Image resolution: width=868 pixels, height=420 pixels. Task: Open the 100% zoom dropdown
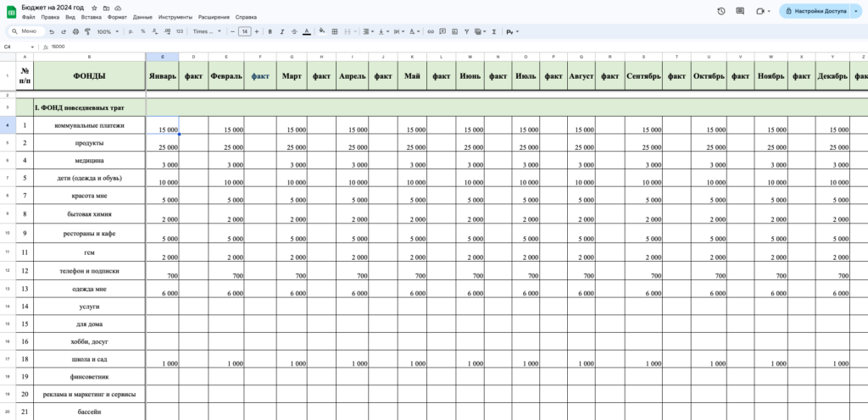click(x=106, y=31)
